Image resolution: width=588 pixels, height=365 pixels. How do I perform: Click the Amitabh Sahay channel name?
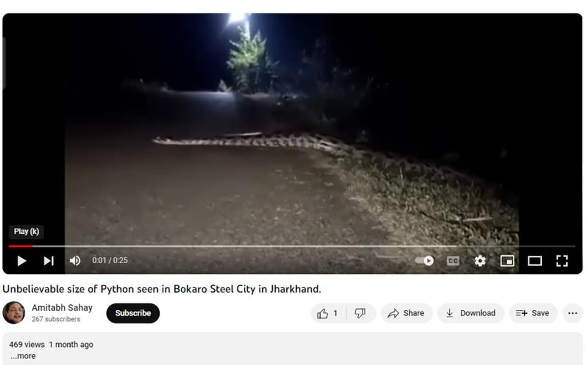click(x=62, y=308)
